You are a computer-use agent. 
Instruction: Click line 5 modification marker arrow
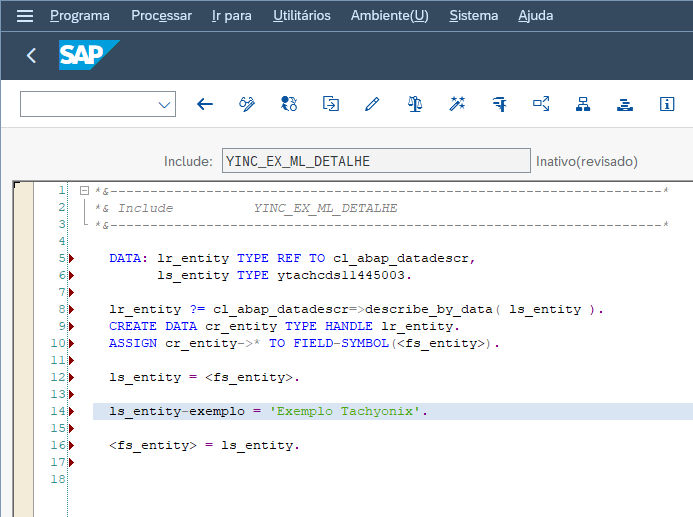71,258
